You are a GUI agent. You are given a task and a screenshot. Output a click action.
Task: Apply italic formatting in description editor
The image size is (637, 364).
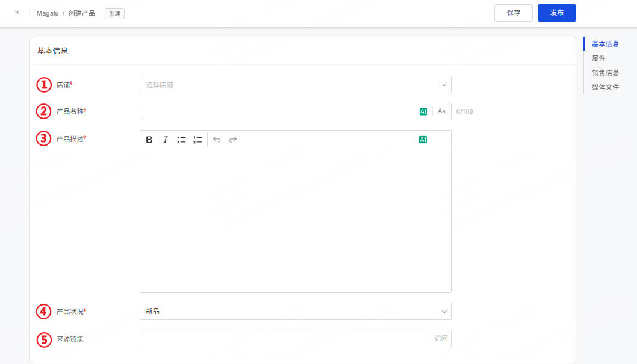pyautogui.click(x=166, y=140)
